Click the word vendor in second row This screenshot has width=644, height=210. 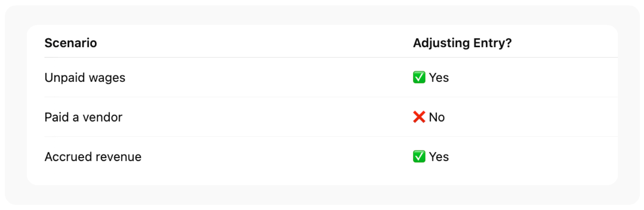click(102, 117)
